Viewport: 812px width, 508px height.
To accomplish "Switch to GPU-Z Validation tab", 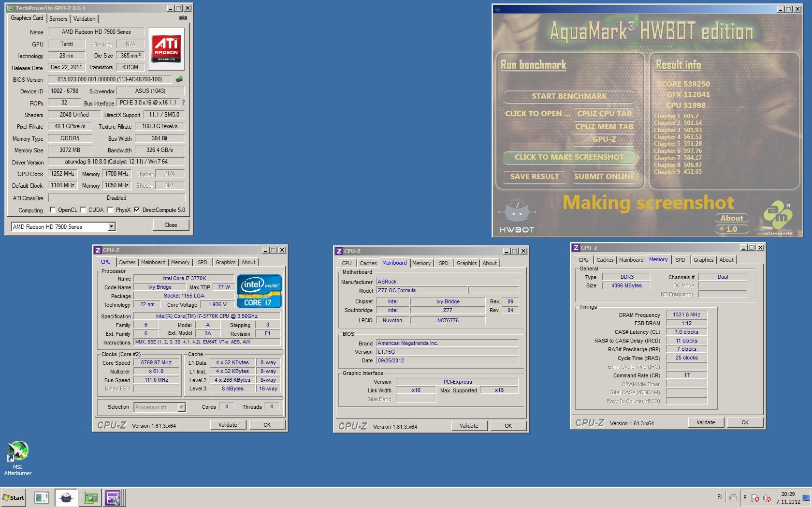I will (85, 19).
